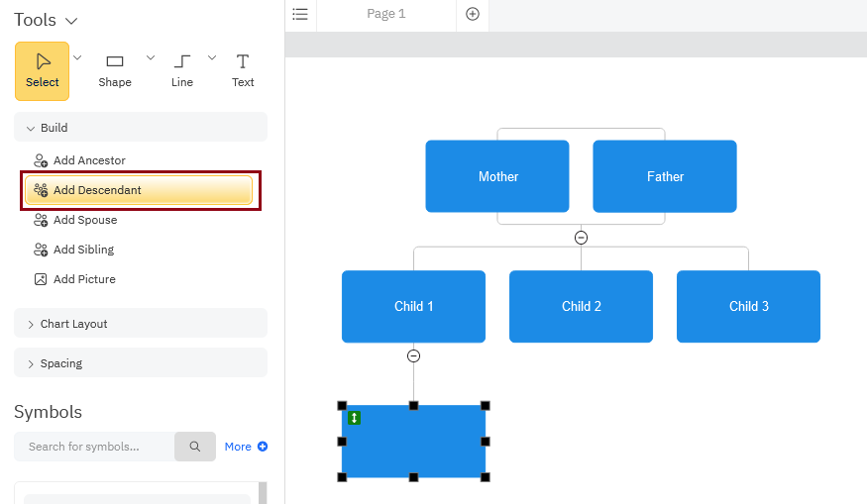Switch to the Page 1 tab

385,14
